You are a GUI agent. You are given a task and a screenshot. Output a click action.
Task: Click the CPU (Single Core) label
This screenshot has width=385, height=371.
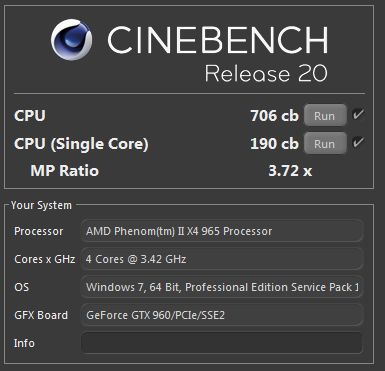(81, 144)
